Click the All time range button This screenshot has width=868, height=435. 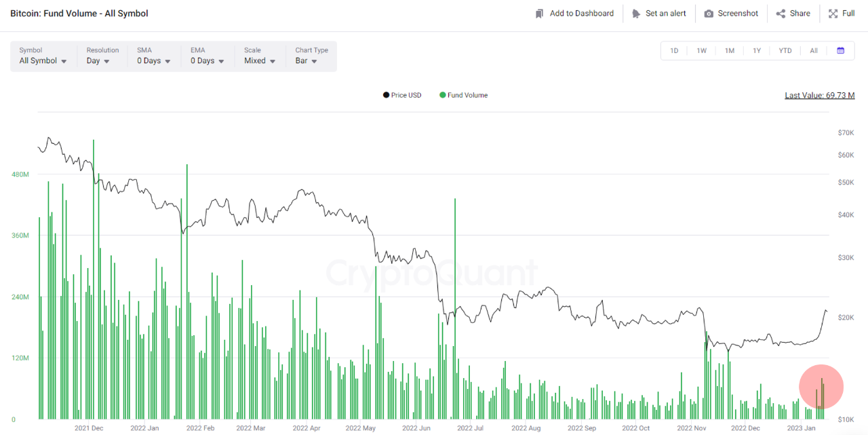[x=813, y=50]
